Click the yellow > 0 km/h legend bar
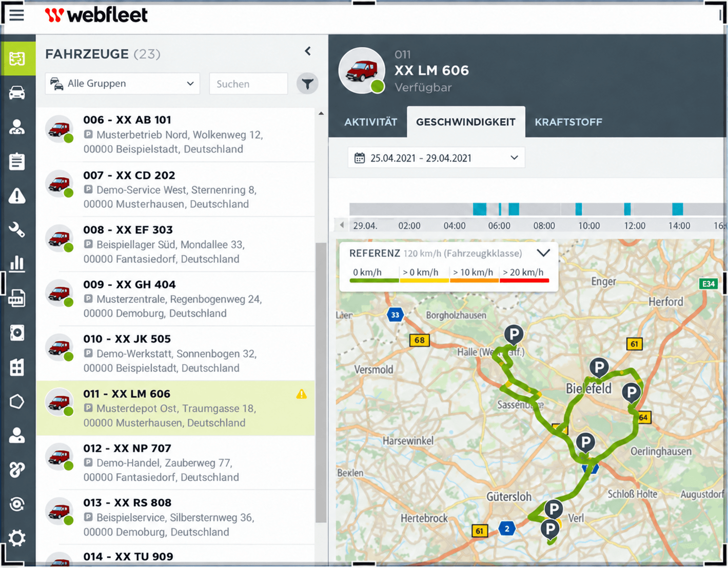This screenshot has width=728, height=568. pos(424,280)
